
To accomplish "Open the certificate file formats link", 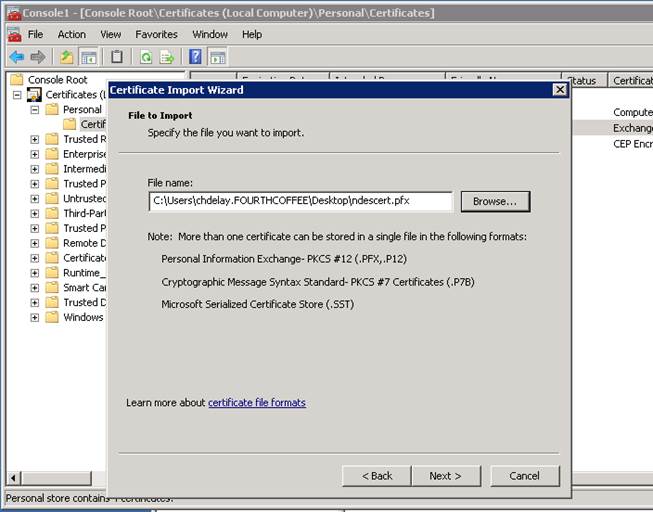I will (256, 403).
